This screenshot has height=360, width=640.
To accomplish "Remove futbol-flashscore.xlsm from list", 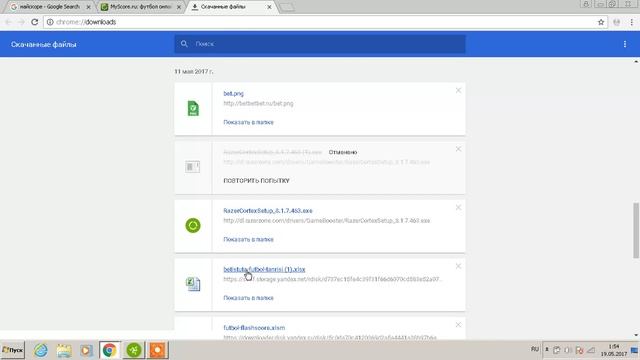I will [458, 324].
